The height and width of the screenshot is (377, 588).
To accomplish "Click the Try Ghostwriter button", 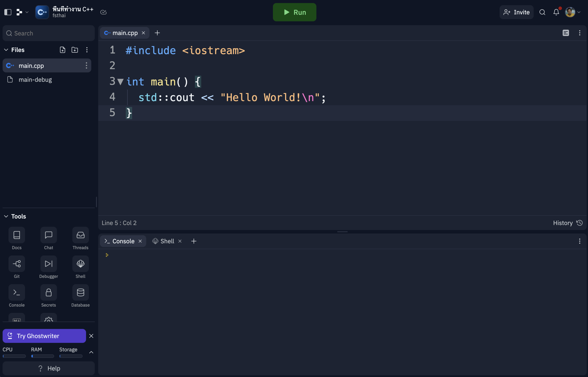I will (x=44, y=336).
